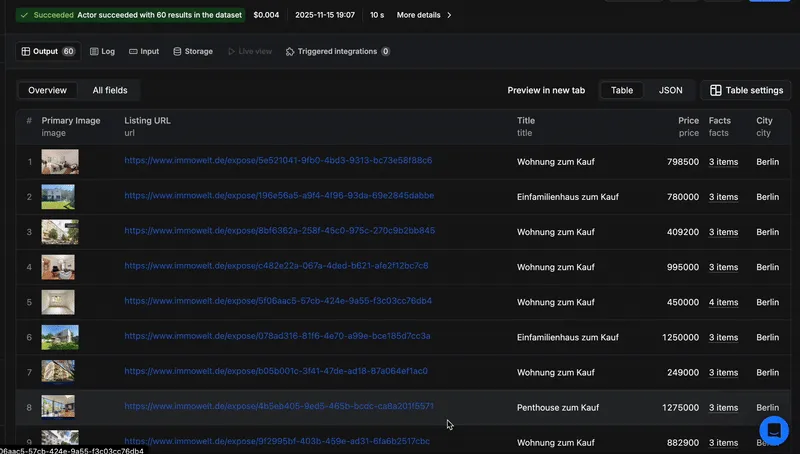Open the Input tab

point(142,51)
